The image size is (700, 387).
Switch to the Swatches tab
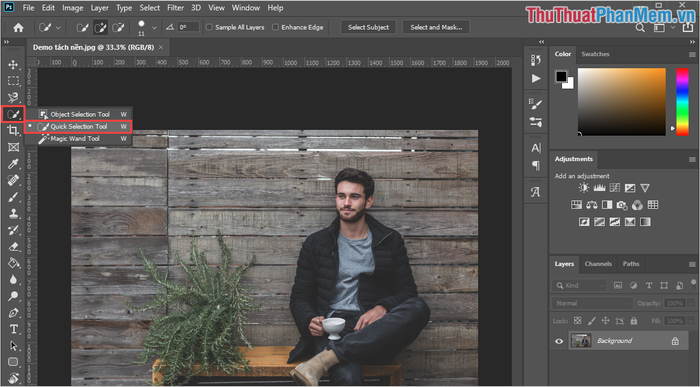tap(595, 54)
